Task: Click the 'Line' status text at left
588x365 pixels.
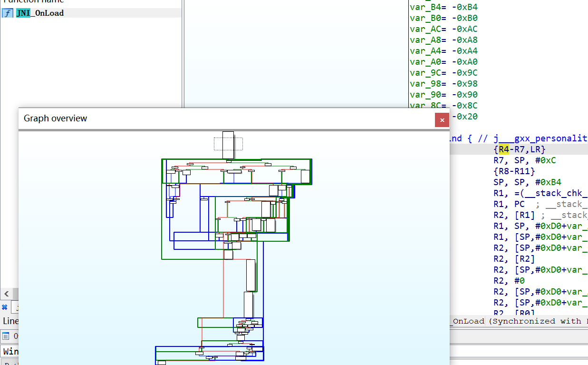Action: pos(10,321)
